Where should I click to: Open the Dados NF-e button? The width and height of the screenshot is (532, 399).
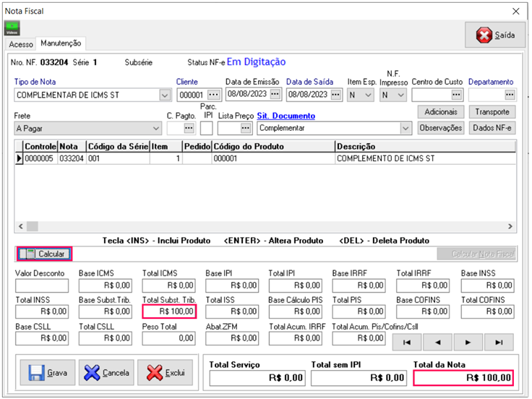pos(492,128)
